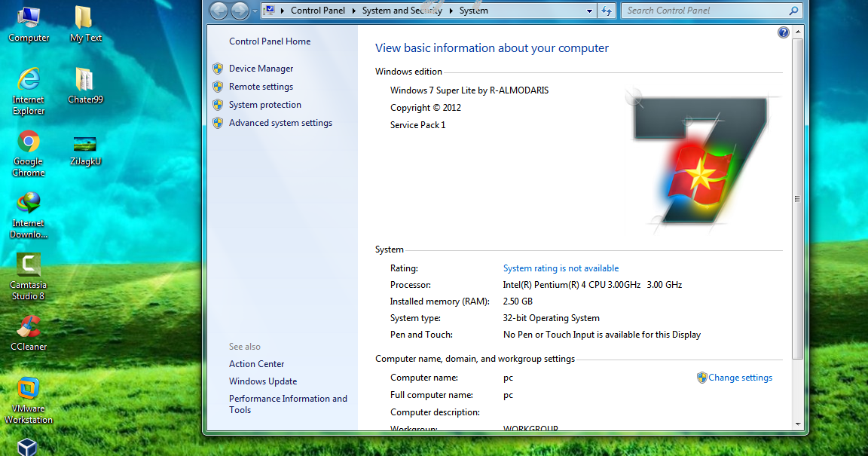Click the search magnifier icon

coord(793,11)
